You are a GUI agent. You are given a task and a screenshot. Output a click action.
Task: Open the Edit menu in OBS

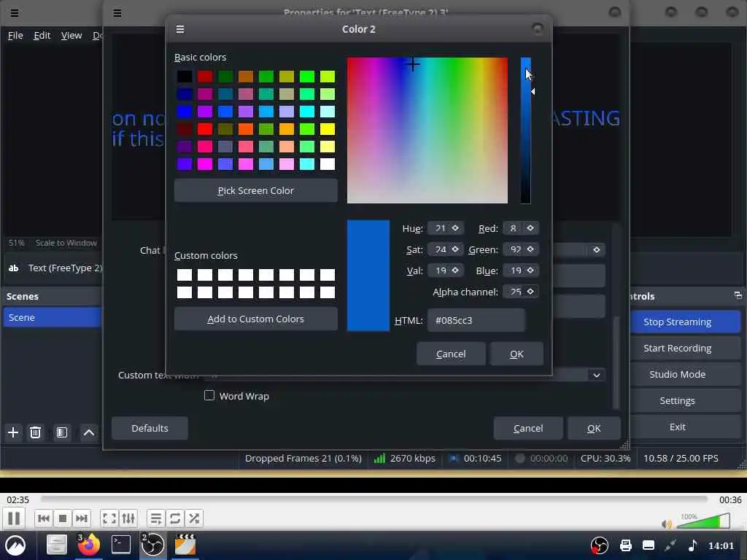(42, 35)
